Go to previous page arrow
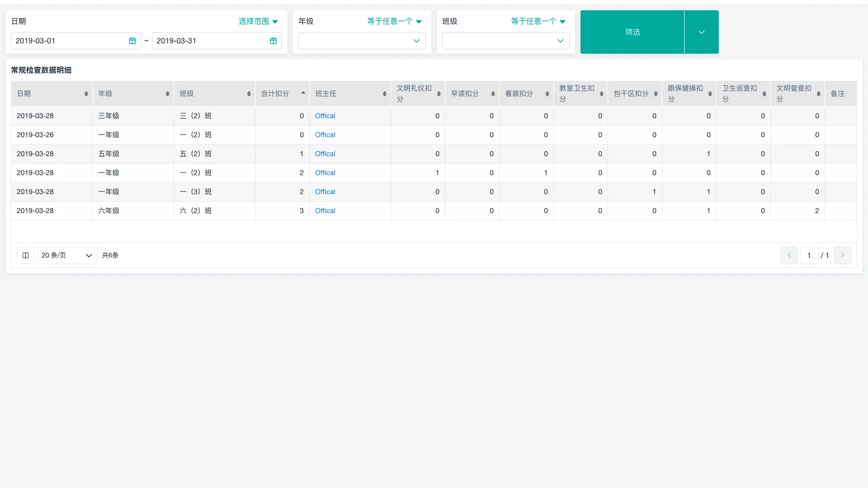The height and width of the screenshot is (488, 868). [x=789, y=255]
